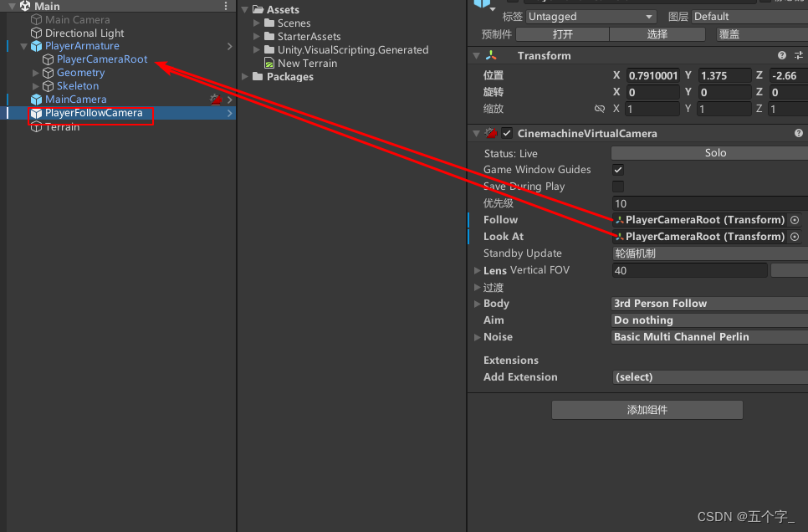Click the MainCamera prefab cube icon

click(36, 99)
